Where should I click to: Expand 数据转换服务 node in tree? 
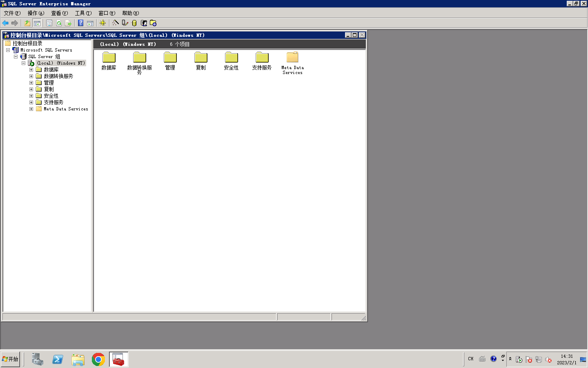(x=31, y=76)
